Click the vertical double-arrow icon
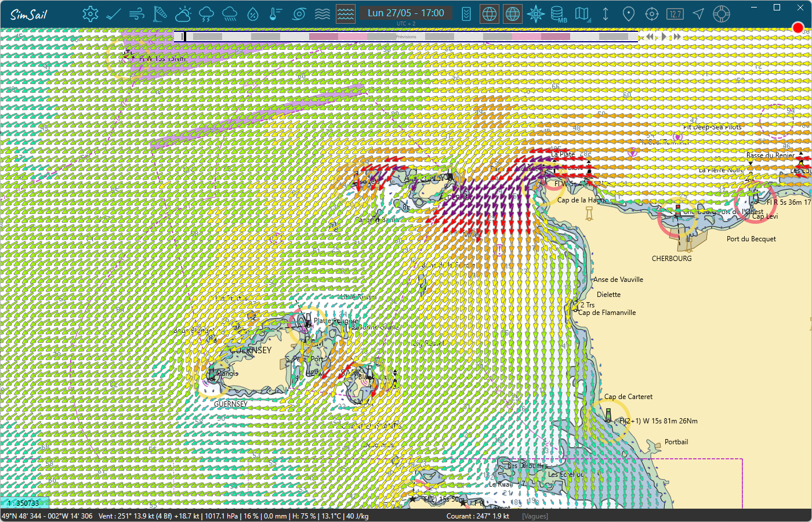 (x=606, y=14)
